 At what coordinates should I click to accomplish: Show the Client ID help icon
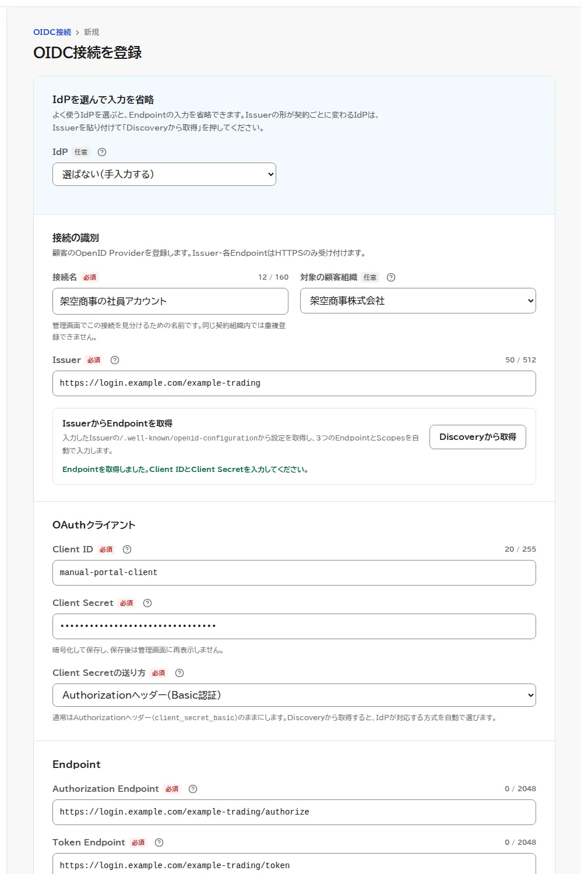coord(127,549)
